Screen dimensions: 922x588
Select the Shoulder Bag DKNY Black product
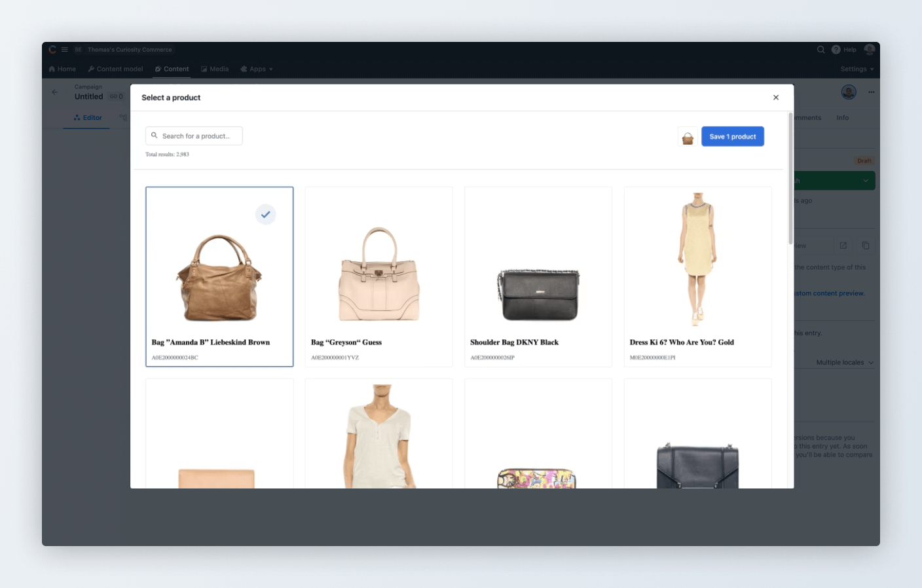538,276
